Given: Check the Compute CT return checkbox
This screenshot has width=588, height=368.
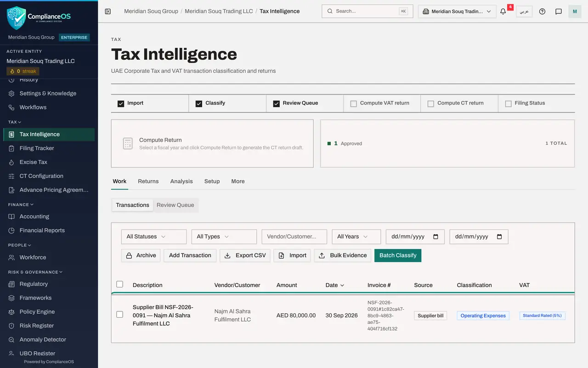Looking at the screenshot, I should click(x=431, y=103).
